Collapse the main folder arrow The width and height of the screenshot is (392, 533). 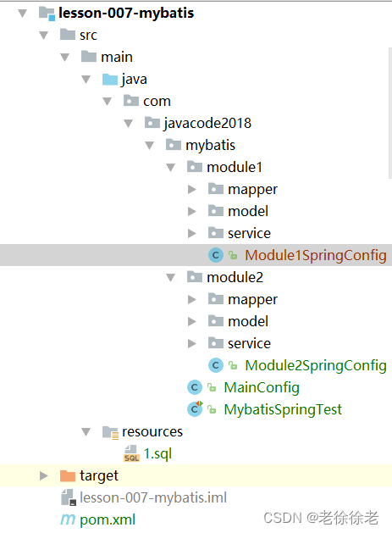pos(64,57)
